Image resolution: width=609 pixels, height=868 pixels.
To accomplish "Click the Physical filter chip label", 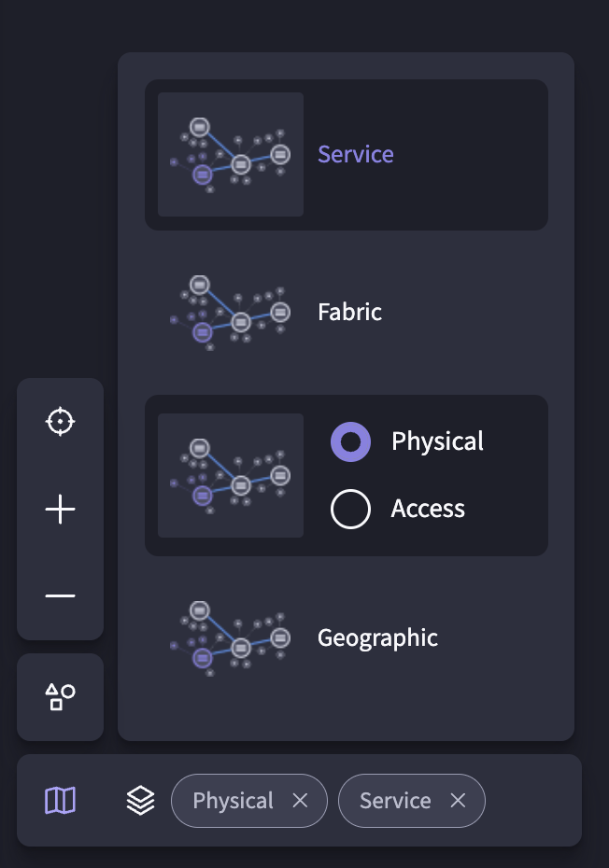I will point(233,801).
